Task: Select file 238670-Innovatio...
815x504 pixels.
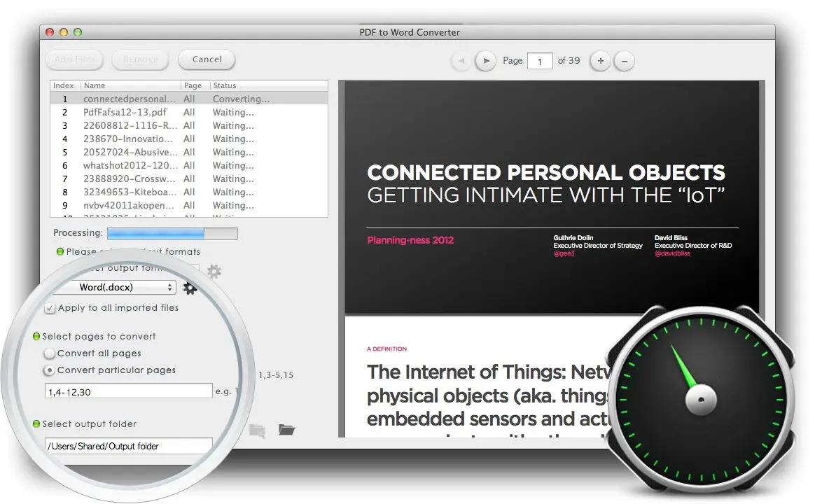Action: point(189,139)
